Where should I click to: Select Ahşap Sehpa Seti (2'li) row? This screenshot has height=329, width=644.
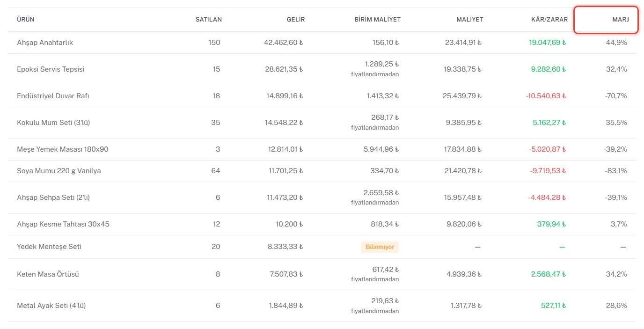322,197
